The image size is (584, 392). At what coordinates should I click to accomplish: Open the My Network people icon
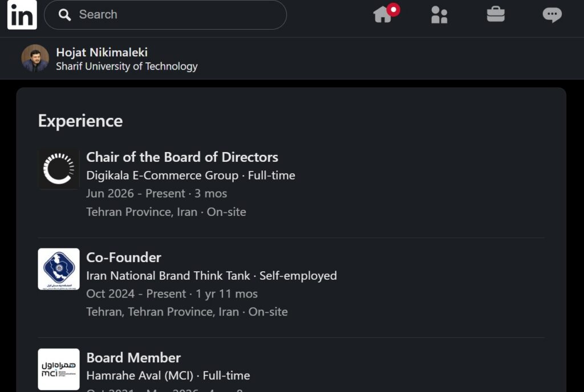[x=439, y=15]
